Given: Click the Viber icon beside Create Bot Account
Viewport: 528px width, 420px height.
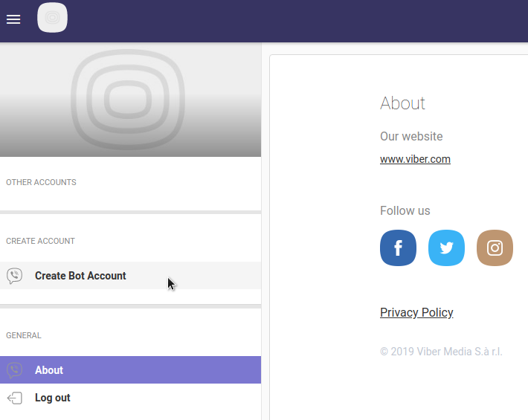Looking at the screenshot, I should click(14, 276).
